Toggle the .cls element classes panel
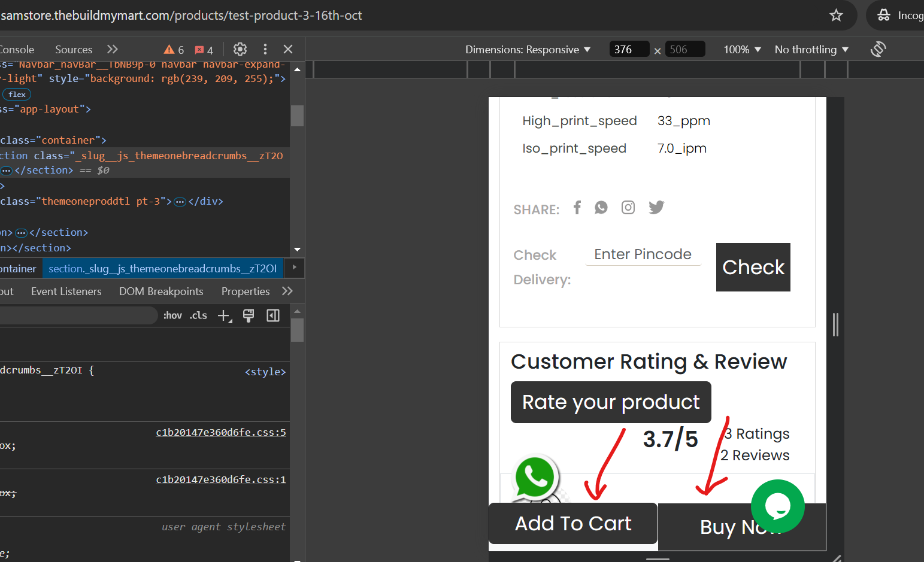The width and height of the screenshot is (924, 562). point(198,315)
